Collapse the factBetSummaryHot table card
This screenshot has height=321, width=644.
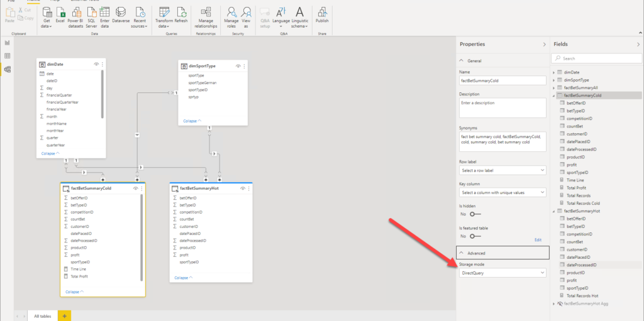click(x=184, y=278)
